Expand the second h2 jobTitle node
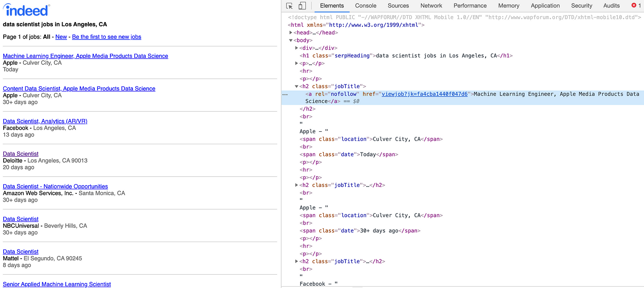Image resolution: width=644 pixels, height=288 pixels. [297, 185]
